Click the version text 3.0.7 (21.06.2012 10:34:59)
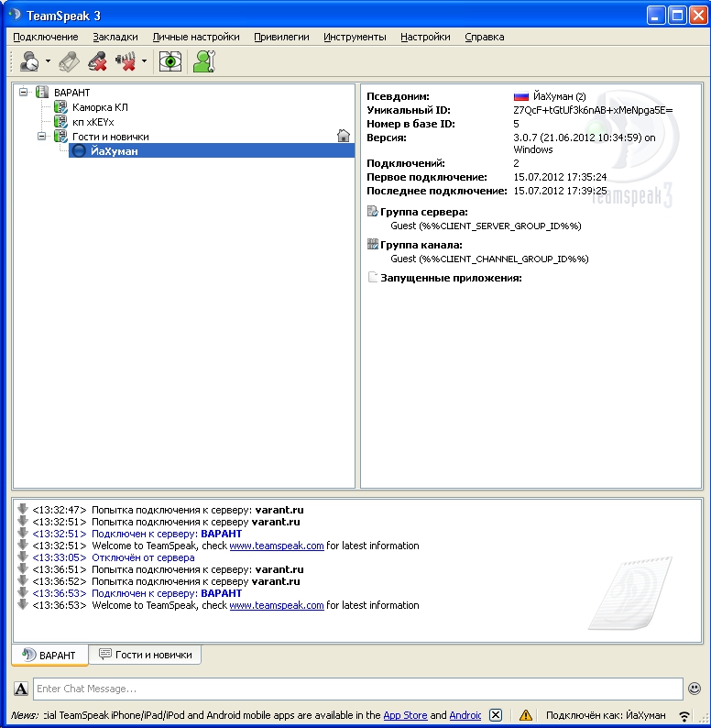The height and width of the screenshot is (728, 711). [577, 138]
